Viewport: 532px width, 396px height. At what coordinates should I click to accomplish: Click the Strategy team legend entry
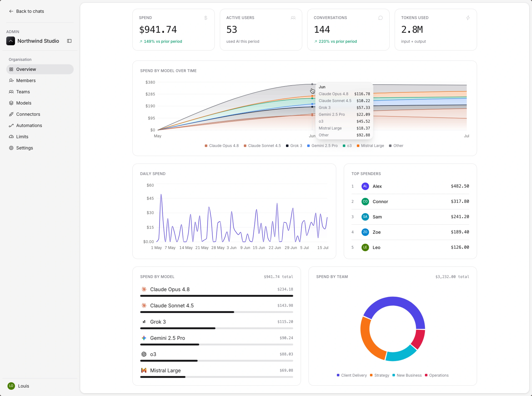coord(379,375)
